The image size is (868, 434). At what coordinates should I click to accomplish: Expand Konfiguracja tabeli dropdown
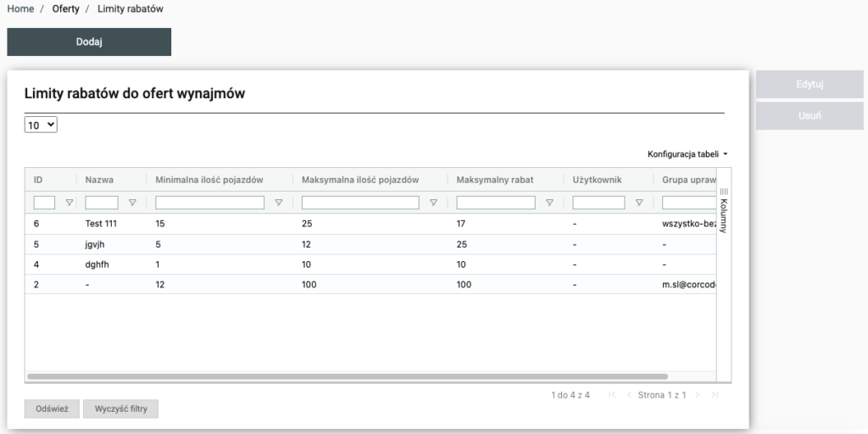click(687, 154)
